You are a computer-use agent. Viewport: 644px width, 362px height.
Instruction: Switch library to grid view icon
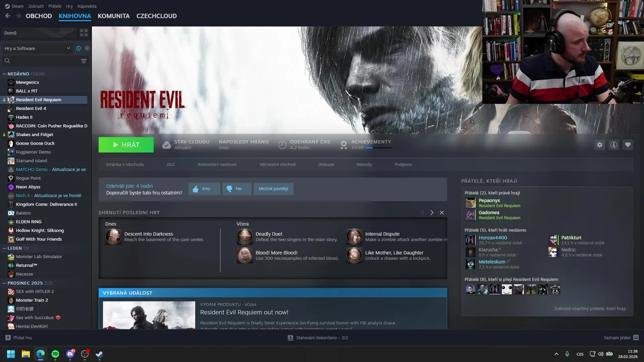pos(84,33)
